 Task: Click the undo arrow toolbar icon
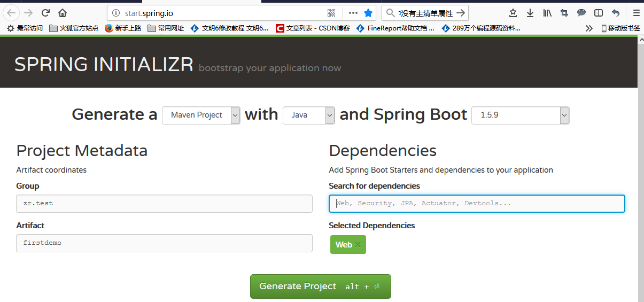(x=616, y=13)
